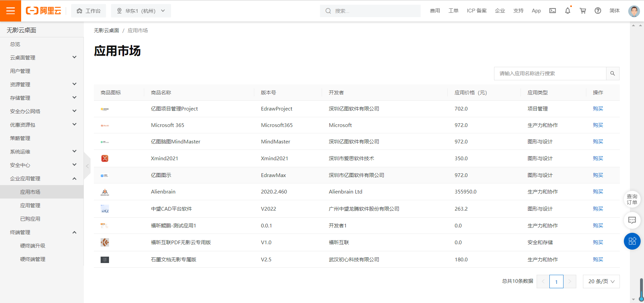Image resolution: width=644 pixels, height=303 pixels.
Task: Expand 安全办公网络 in the sidebar
Action: click(x=42, y=111)
